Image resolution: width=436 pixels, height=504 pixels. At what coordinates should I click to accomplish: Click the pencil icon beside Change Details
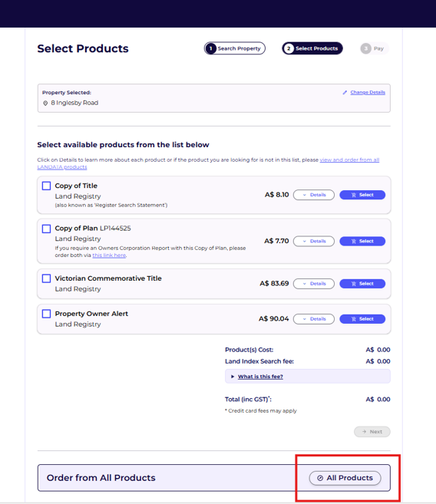click(x=345, y=93)
